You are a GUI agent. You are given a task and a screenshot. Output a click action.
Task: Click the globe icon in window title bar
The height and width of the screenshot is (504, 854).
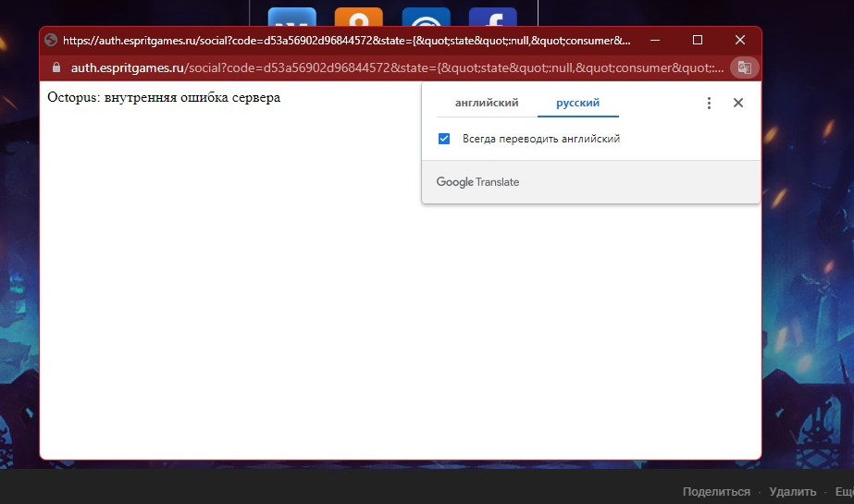(51, 41)
